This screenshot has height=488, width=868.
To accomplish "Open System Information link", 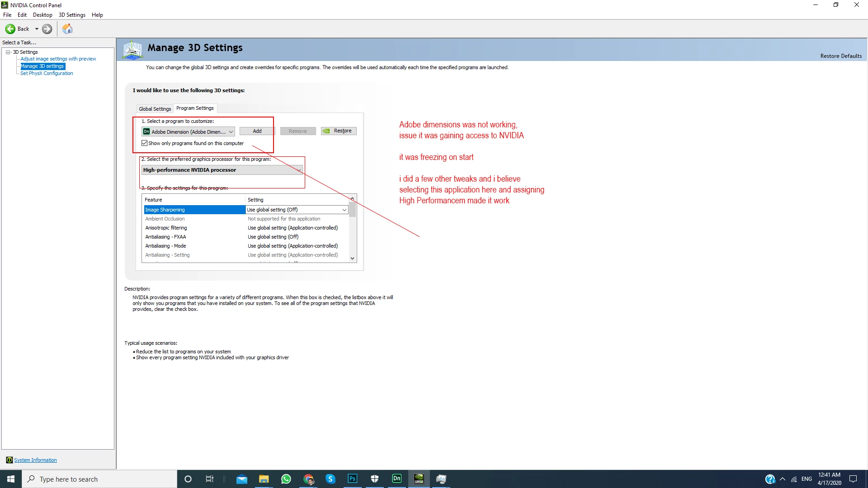I will click(35, 460).
